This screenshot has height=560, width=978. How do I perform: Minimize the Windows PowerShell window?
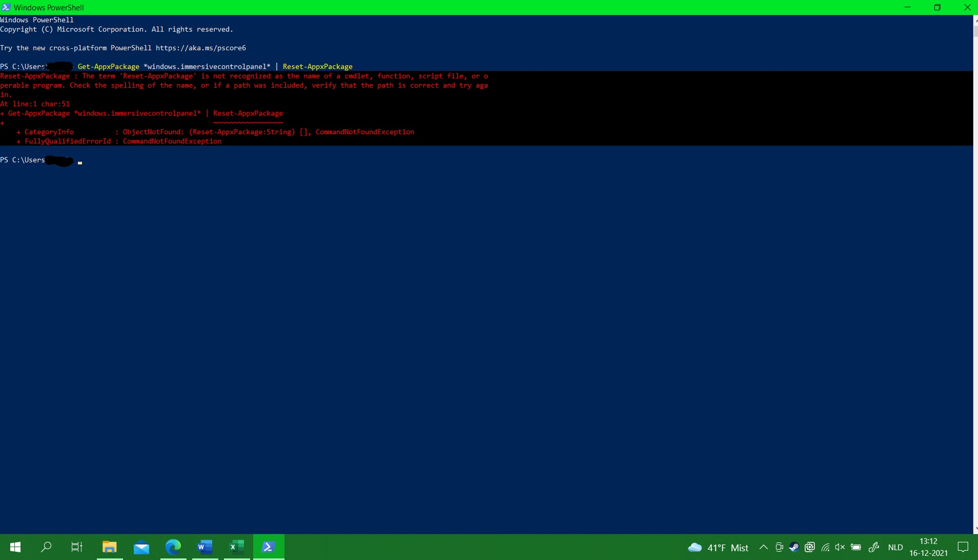click(908, 7)
